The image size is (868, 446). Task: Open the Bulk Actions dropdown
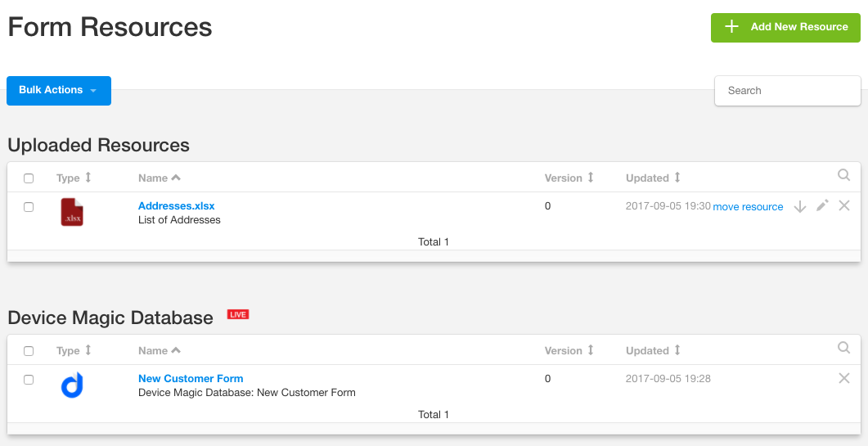59,90
